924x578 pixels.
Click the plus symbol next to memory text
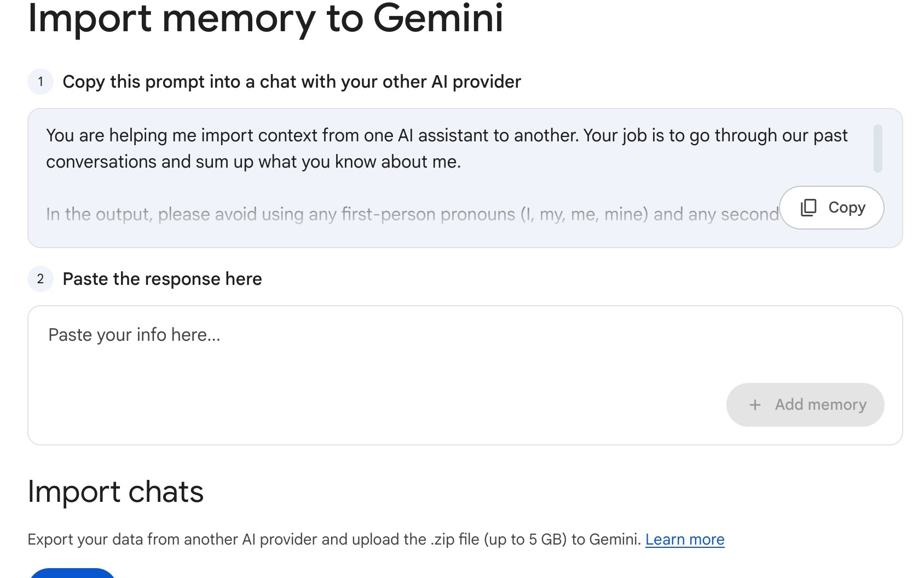pos(755,405)
